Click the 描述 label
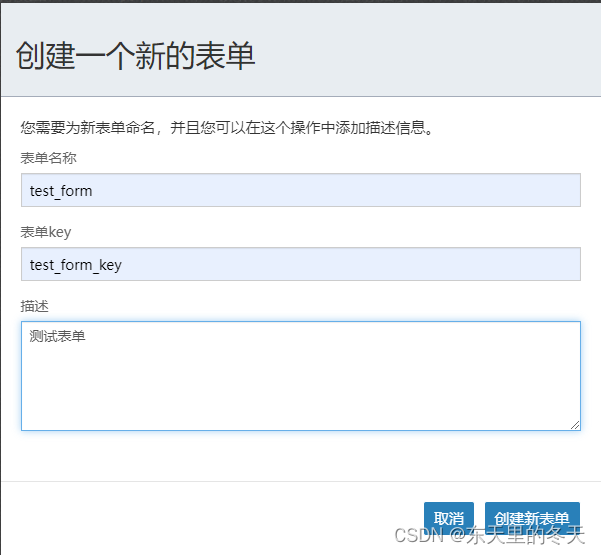 34,305
